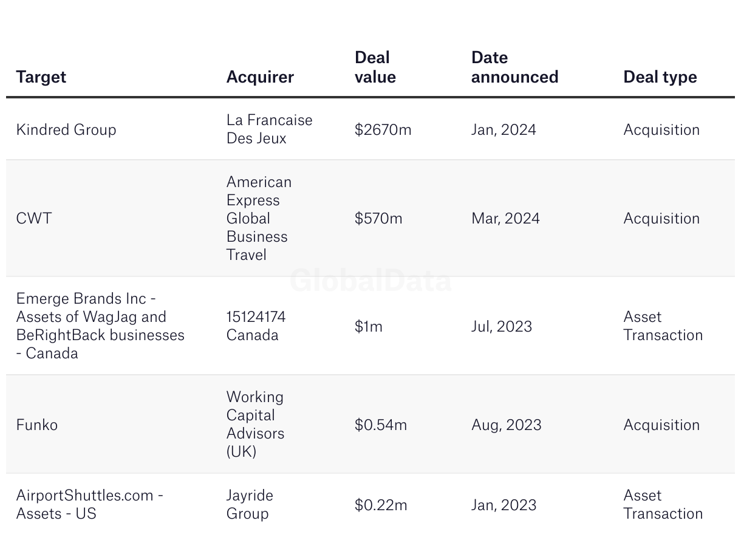This screenshot has width=741, height=560.
Task: Select the Jayride Group acquirer
Action: tap(250, 504)
